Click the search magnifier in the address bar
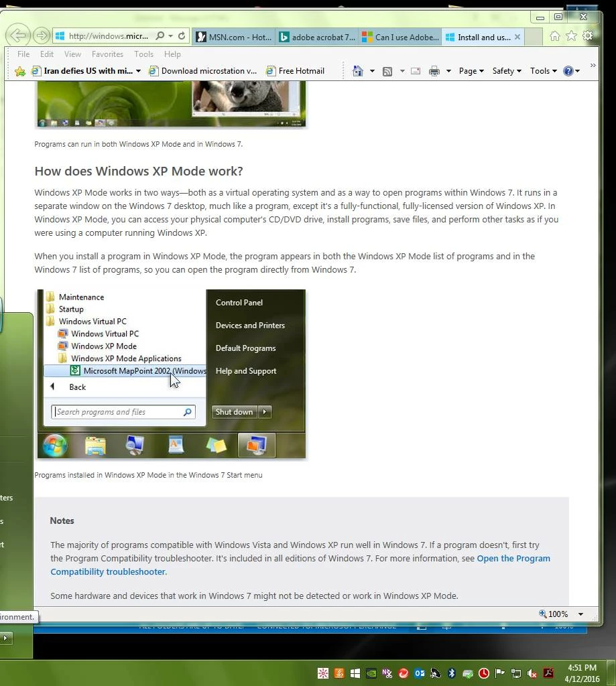Image resolution: width=616 pixels, height=686 pixels. [160, 36]
